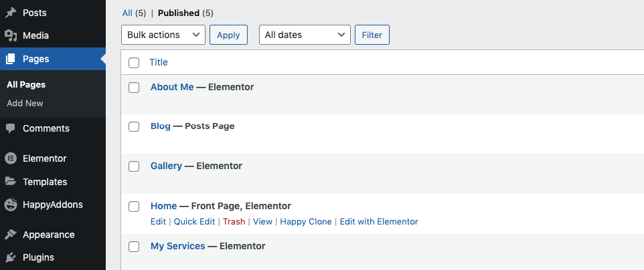The height and width of the screenshot is (270, 644).
Task: Click Edit with Elementor under Home
Action: coord(379,222)
